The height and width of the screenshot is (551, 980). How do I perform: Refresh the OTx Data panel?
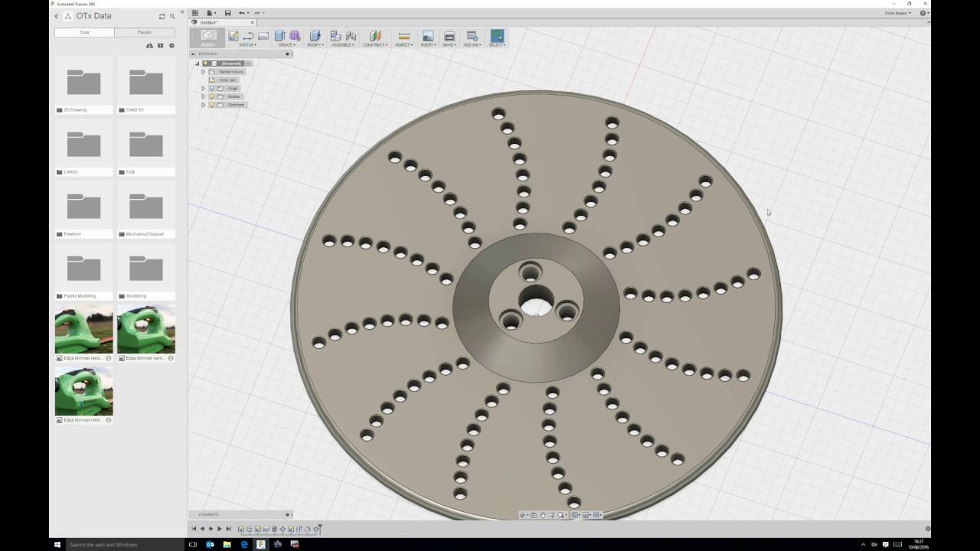[162, 16]
